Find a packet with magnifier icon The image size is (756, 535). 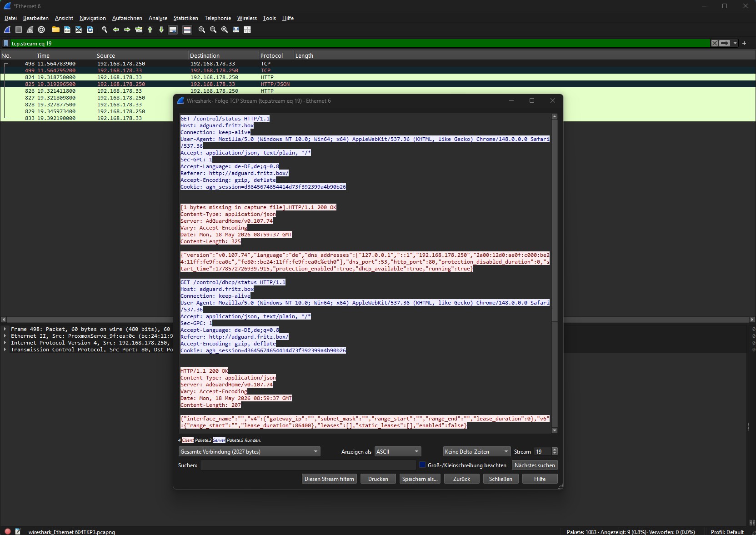(x=105, y=30)
